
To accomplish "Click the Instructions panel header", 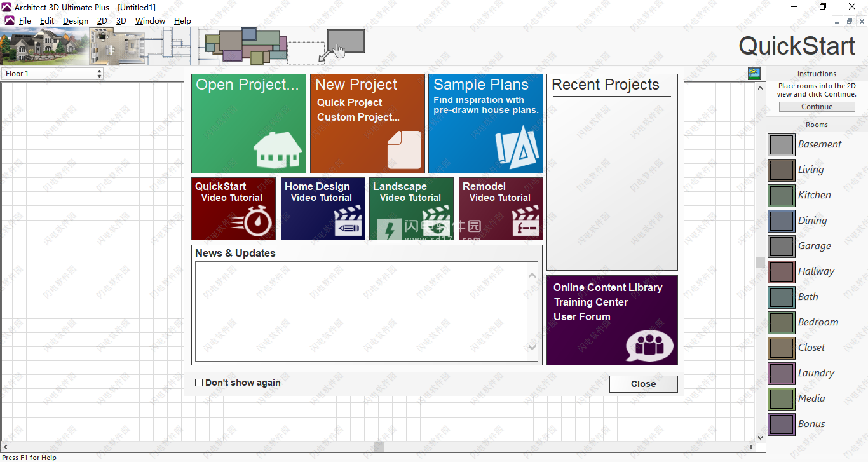I will click(x=817, y=74).
